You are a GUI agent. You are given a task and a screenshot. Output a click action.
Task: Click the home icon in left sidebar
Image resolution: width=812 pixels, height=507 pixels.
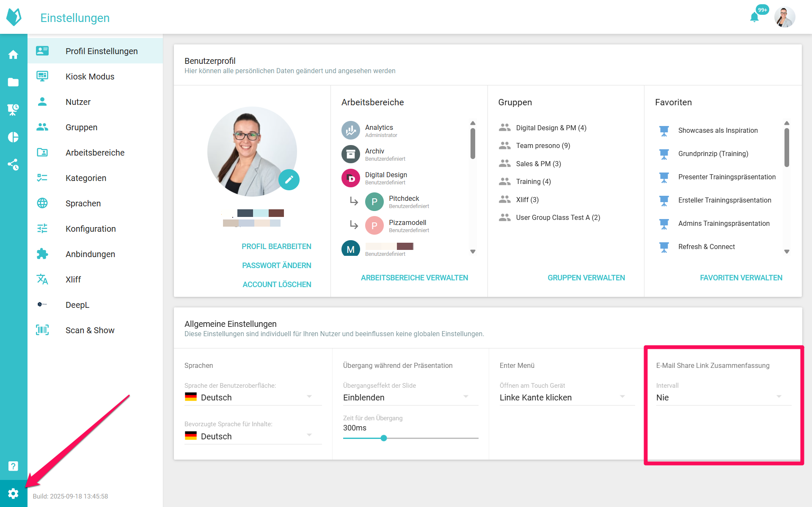click(x=13, y=55)
